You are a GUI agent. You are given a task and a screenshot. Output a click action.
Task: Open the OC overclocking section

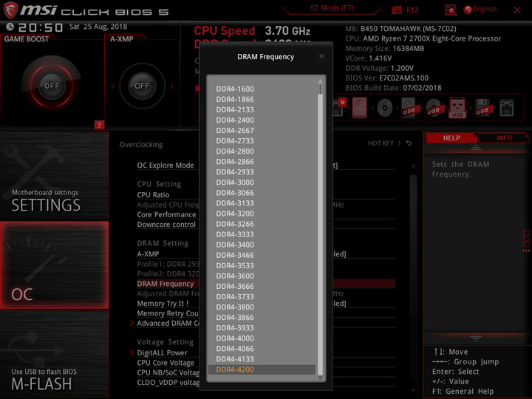click(54, 265)
